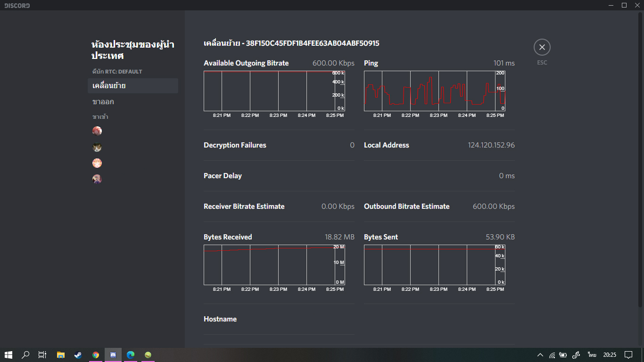
Task: Open the inbound user with the cat avatar
Action: point(97,148)
